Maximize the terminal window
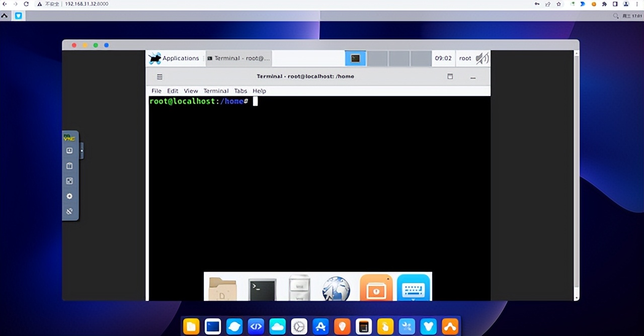644x336 pixels. pyautogui.click(x=450, y=76)
